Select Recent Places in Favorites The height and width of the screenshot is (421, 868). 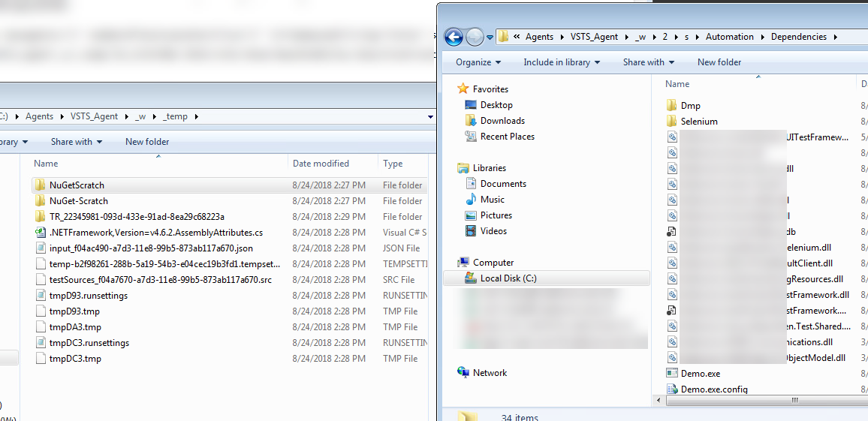[x=508, y=136]
